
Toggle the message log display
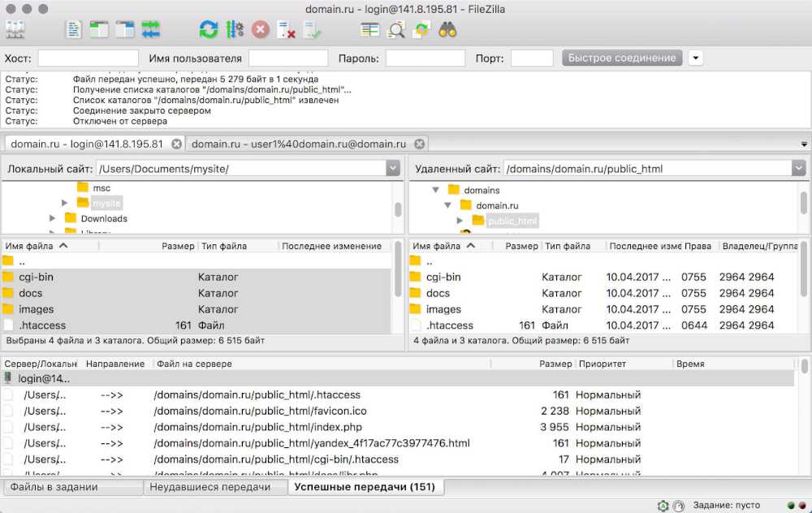point(74,30)
